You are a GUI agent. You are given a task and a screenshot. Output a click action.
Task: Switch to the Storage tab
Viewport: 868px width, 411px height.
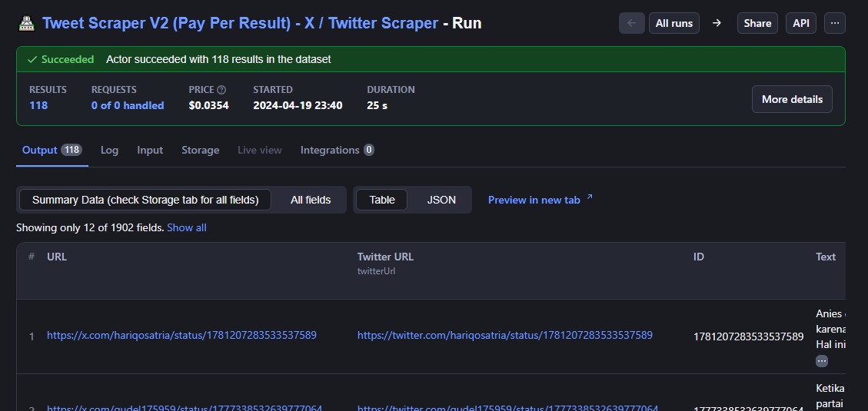pos(201,151)
